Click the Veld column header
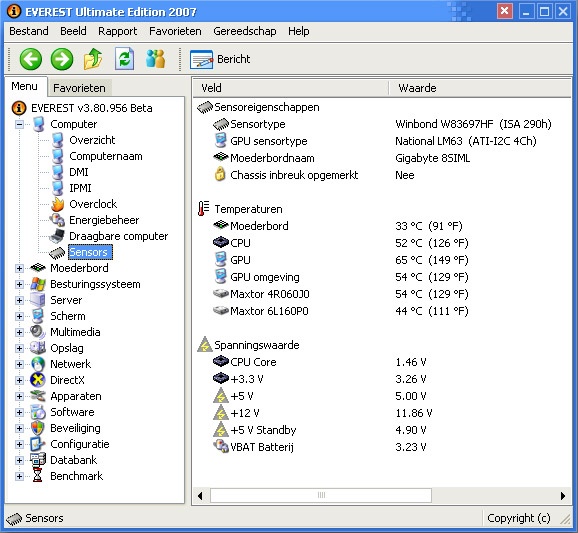The height and width of the screenshot is (533, 578). [x=290, y=88]
